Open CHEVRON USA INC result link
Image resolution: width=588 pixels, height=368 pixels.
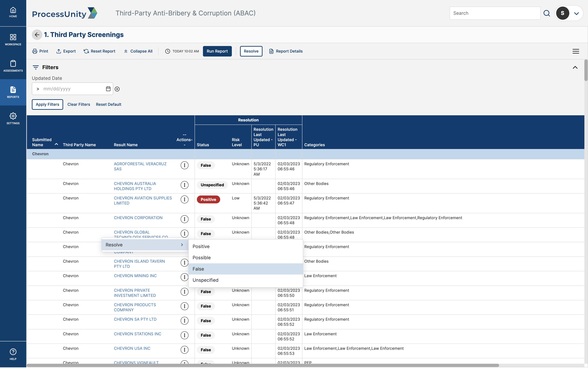click(x=132, y=348)
